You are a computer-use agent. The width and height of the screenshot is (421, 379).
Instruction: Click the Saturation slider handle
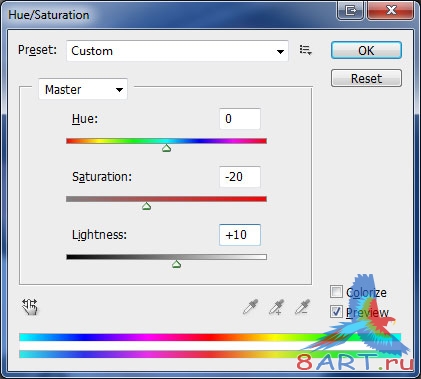click(x=147, y=206)
